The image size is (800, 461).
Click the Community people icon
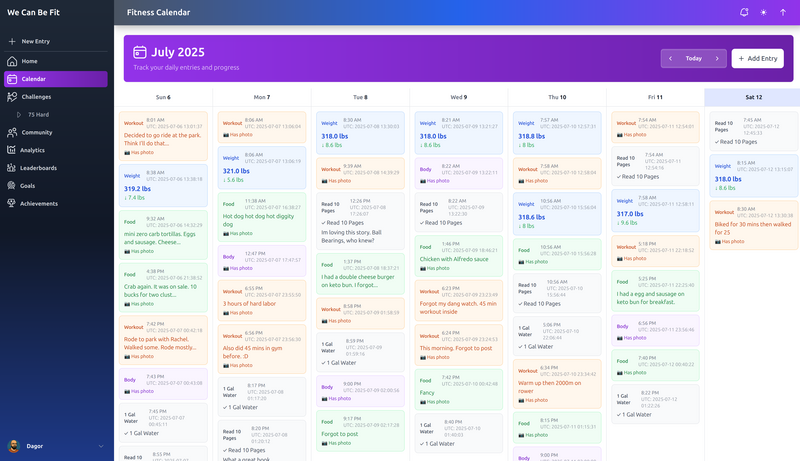point(12,133)
